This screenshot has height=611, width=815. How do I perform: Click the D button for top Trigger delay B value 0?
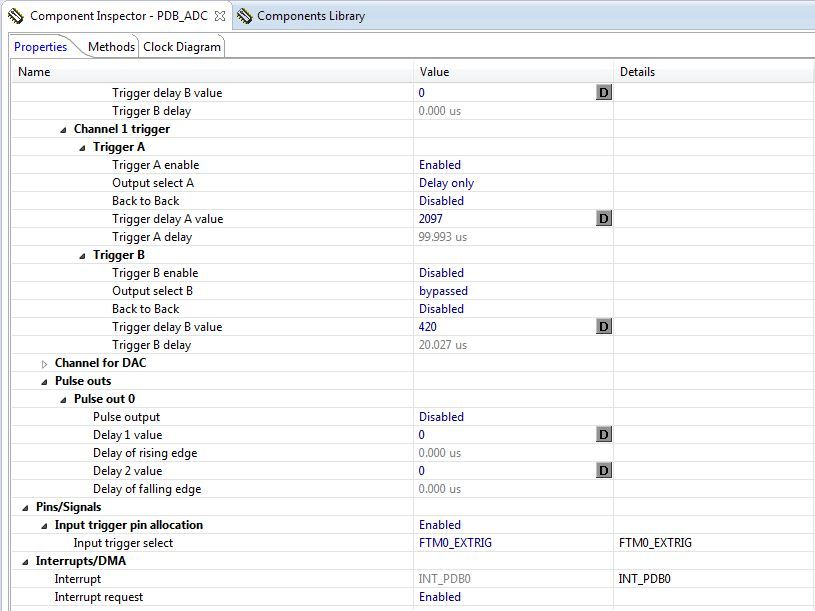point(603,92)
